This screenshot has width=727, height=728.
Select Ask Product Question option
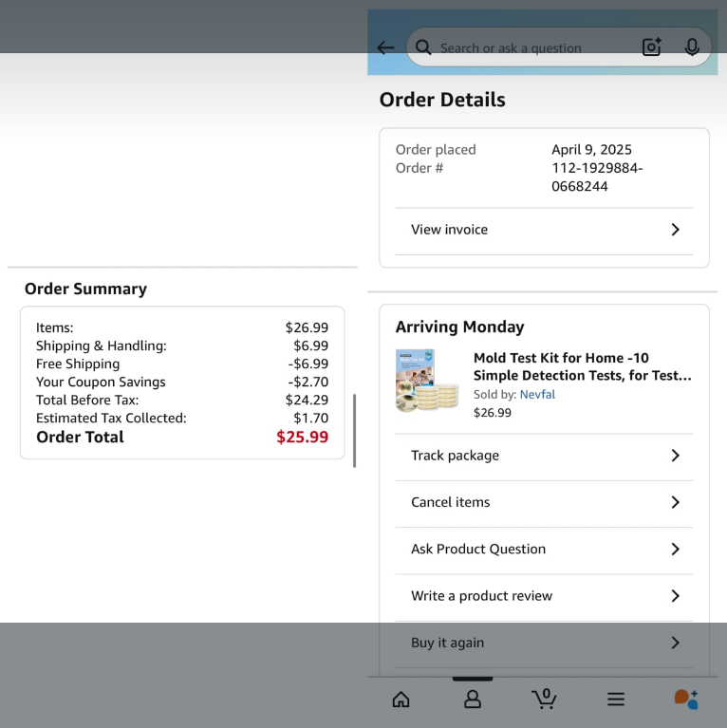coord(478,549)
